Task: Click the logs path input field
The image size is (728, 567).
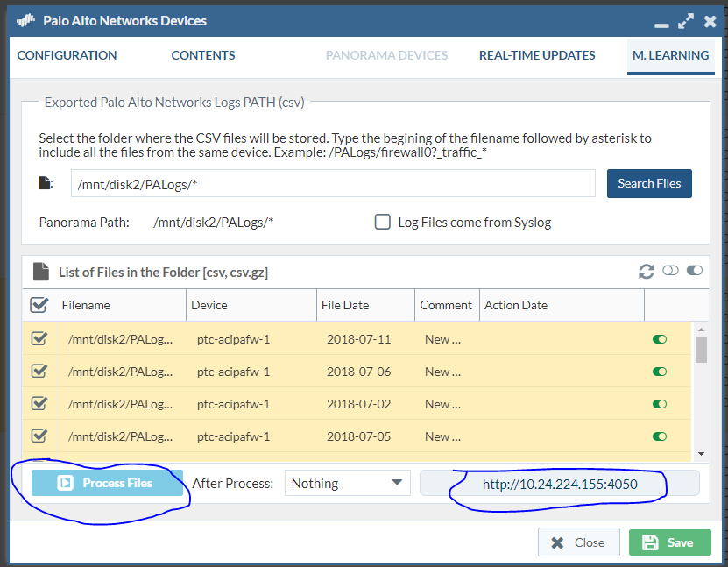Action: pyautogui.click(x=333, y=184)
